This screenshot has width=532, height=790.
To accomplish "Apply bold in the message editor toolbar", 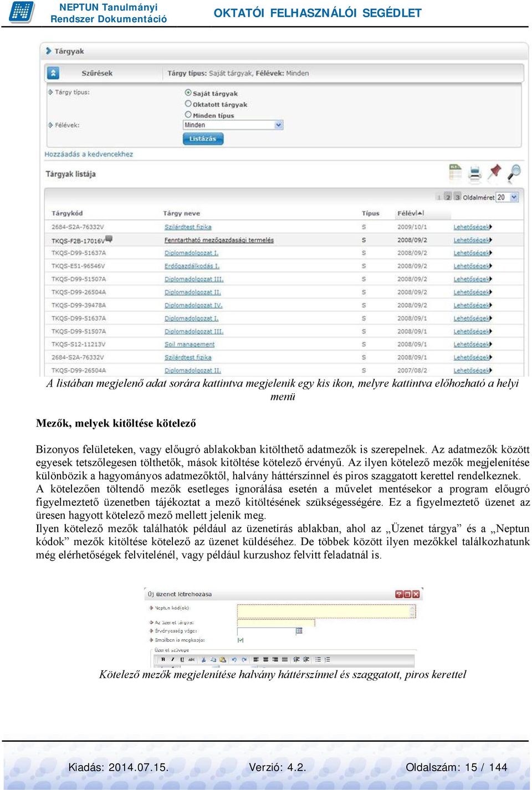I will point(163,659).
